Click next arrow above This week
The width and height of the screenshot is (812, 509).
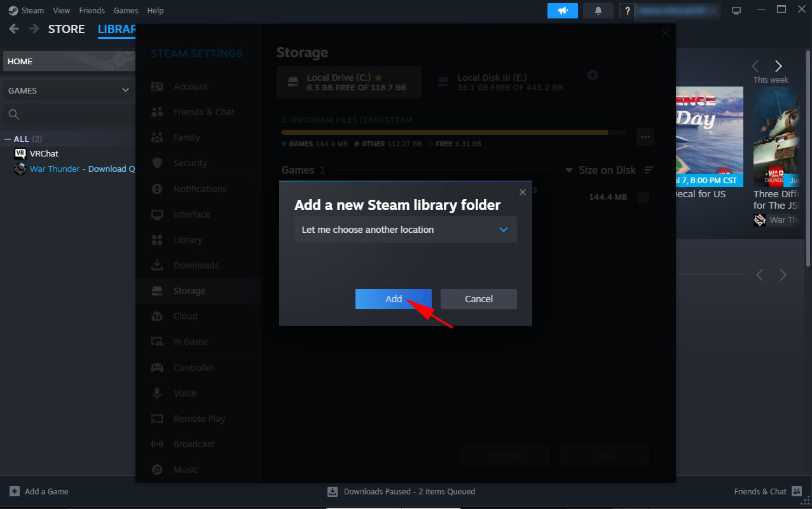tap(778, 66)
